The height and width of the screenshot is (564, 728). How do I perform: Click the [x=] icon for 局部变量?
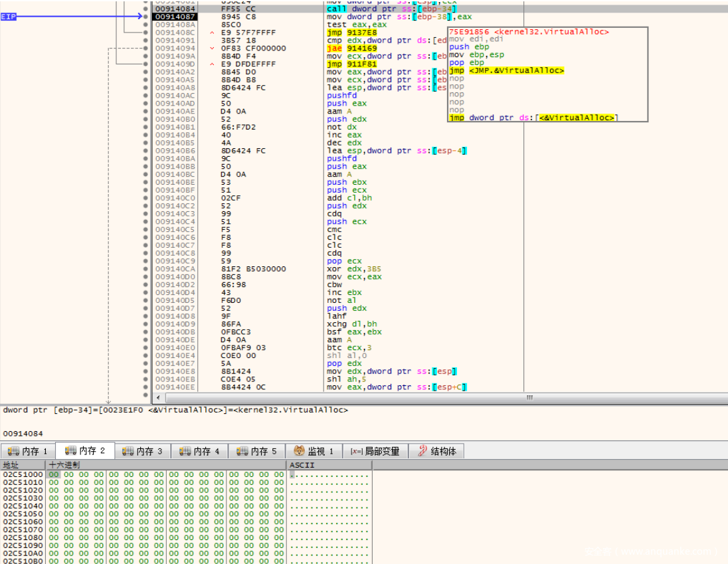point(357,451)
